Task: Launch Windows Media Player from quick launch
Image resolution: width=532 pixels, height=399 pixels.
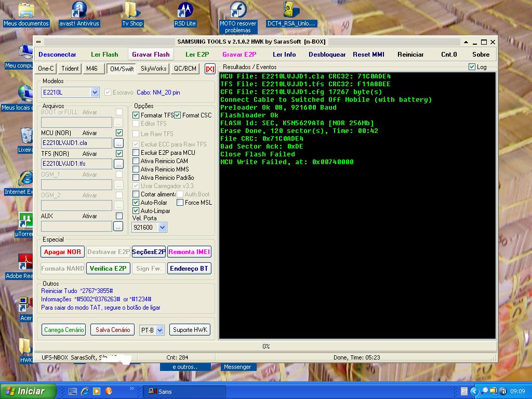Action: [96, 391]
